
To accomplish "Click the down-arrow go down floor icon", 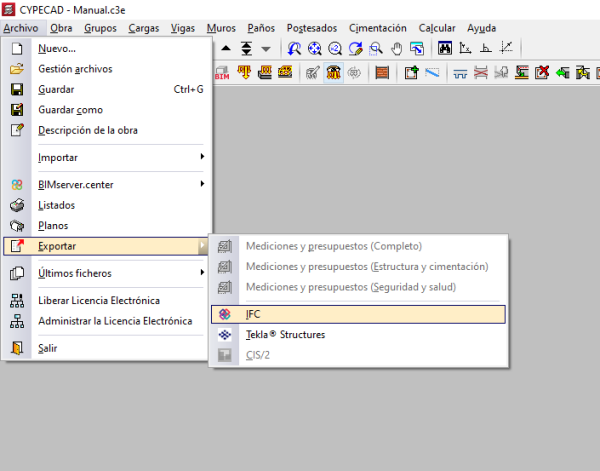I will pyautogui.click(x=266, y=49).
